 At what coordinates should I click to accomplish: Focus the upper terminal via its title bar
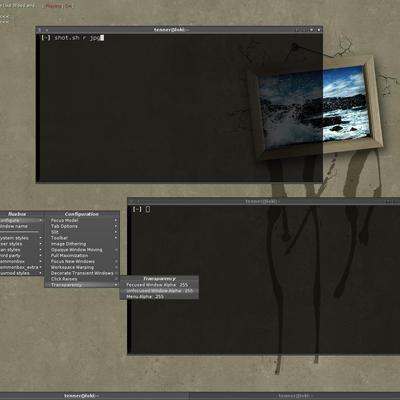point(179,30)
